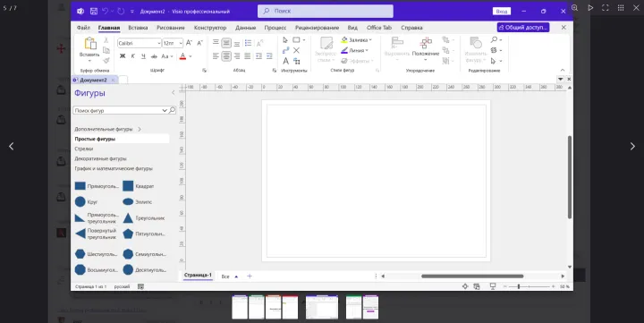
Task: Click the Paste clipboard icon
Action: (90, 44)
